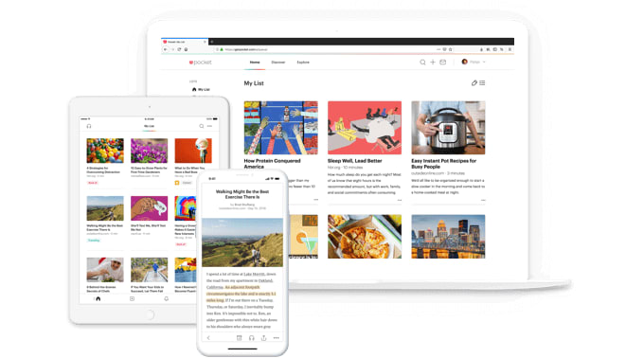Screen dimensions: 644x358
Task: Tap the back arrow in phone bottom toolbar
Action: pyautogui.click(x=208, y=338)
